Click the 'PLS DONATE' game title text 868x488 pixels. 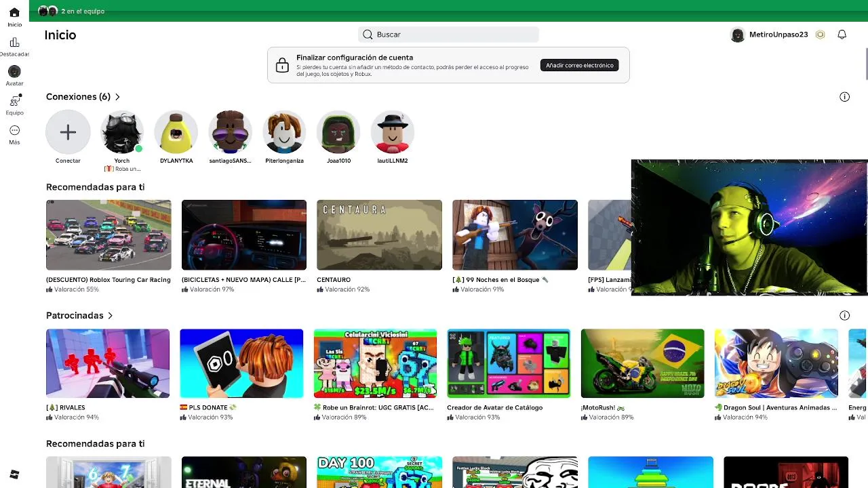208,407
